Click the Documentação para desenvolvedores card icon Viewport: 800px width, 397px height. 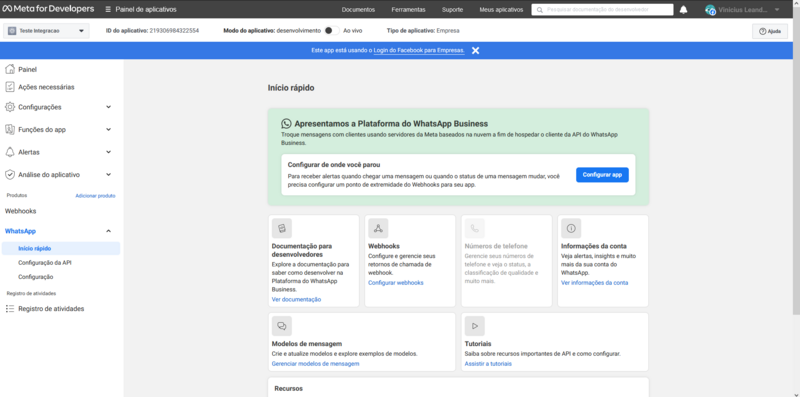(x=282, y=229)
